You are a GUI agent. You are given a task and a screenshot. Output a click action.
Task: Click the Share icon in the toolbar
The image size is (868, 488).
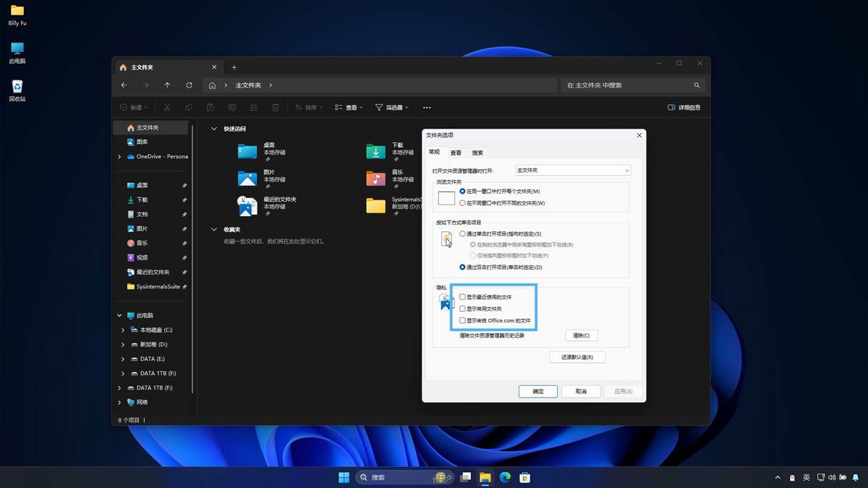pyautogui.click(x=254, y=107)
